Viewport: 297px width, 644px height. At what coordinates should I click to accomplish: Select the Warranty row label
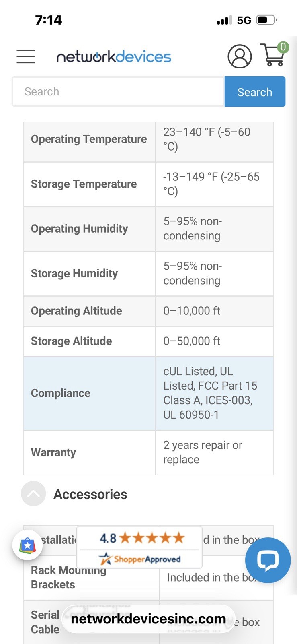pyautogui.click(x=53, y=452)
